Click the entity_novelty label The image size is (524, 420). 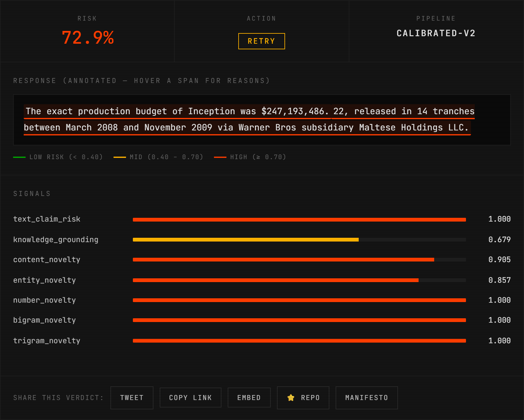tap(44, 280)
